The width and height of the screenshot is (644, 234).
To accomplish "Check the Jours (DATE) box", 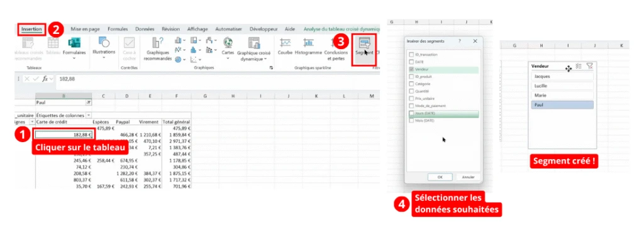I will [x=411, y=113].
